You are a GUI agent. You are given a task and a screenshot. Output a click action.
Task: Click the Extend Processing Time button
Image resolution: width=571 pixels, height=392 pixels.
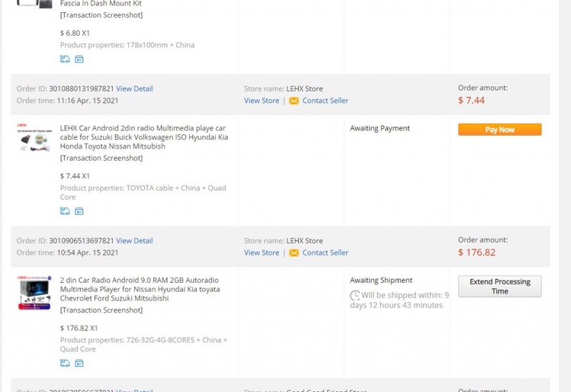[x=500, y=286]
